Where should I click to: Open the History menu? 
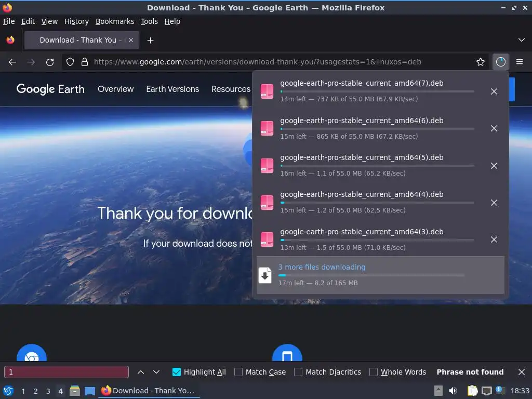point(76,21)
